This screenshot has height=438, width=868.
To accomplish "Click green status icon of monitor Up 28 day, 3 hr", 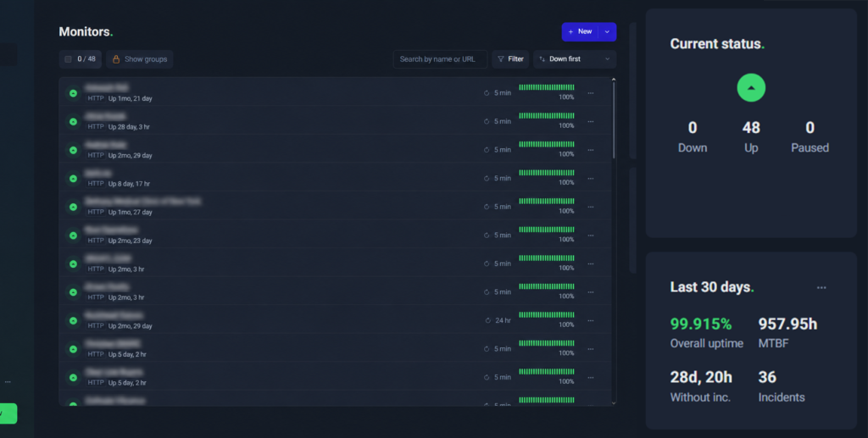I will click(73, 122).
